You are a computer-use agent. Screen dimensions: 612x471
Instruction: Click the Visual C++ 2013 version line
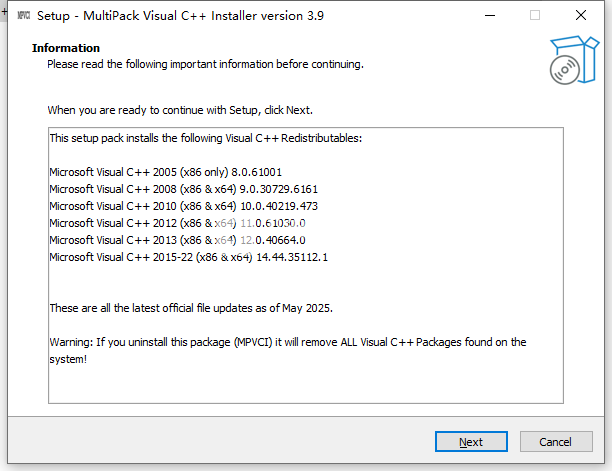pos(177,240)
